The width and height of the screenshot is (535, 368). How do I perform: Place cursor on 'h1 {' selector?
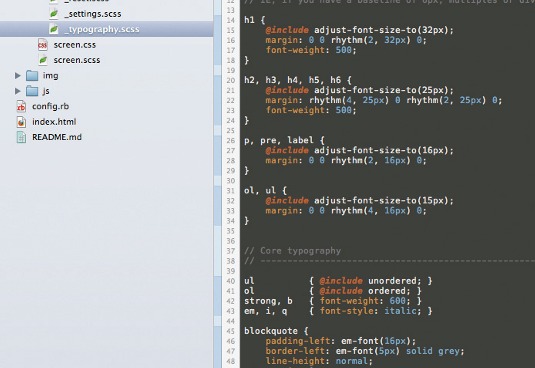pos(255,20)
